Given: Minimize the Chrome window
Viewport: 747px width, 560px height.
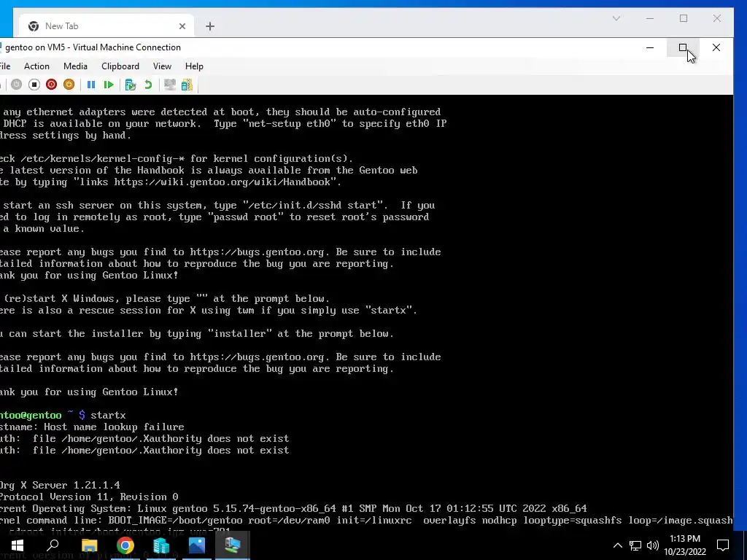Looking at the screenshot, I should tap(650, 18).
